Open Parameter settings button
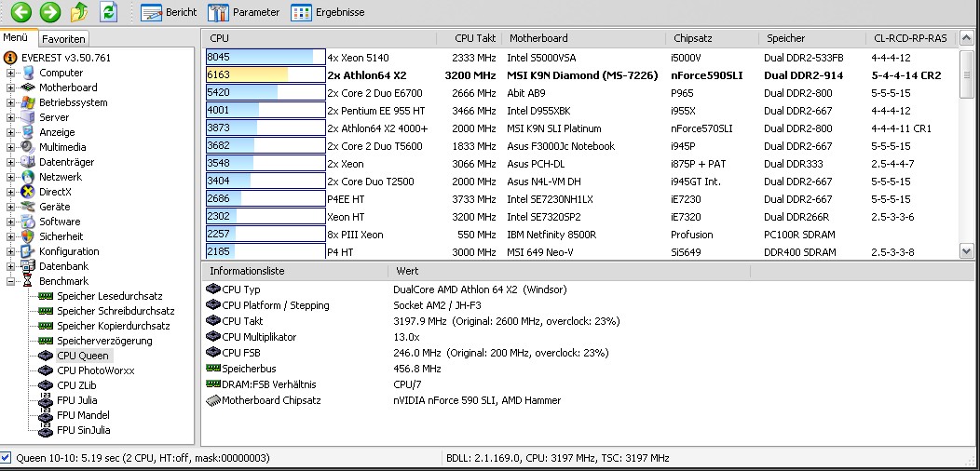The height and width of the screenshot is (471, 980). pyautogui.click(x=244, y=12)
